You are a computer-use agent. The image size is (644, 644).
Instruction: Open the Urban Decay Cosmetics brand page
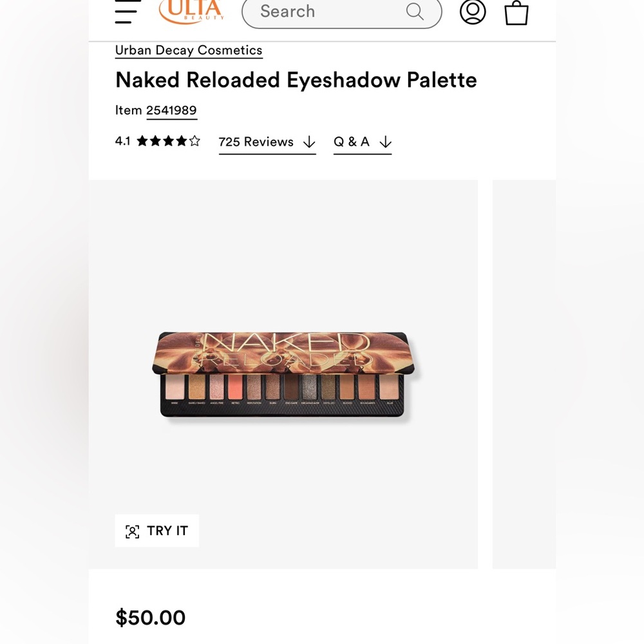click(188, 50)
